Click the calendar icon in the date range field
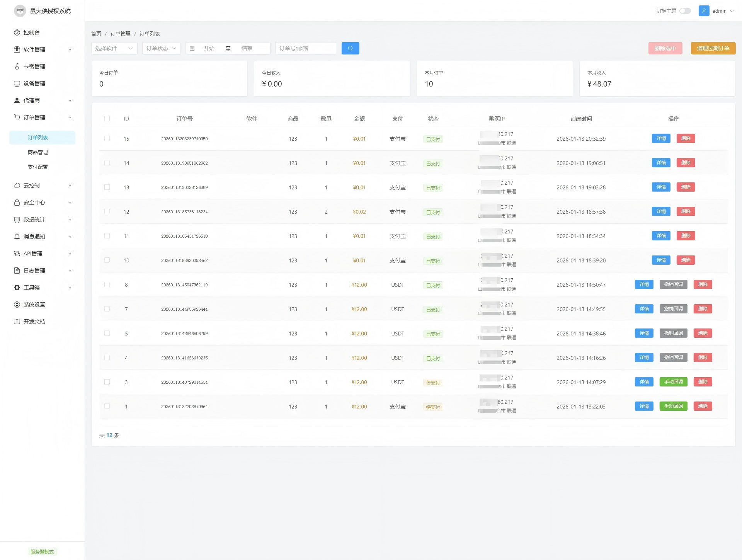 tap(192, 48)
